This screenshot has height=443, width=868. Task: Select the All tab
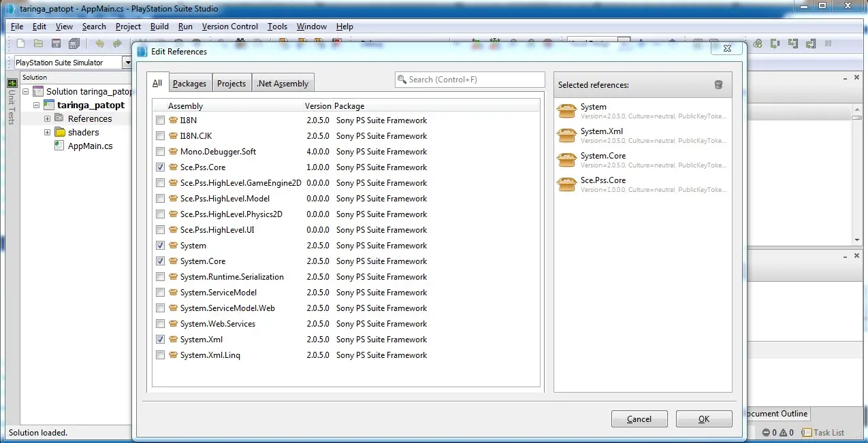click(x=157, y=83)
